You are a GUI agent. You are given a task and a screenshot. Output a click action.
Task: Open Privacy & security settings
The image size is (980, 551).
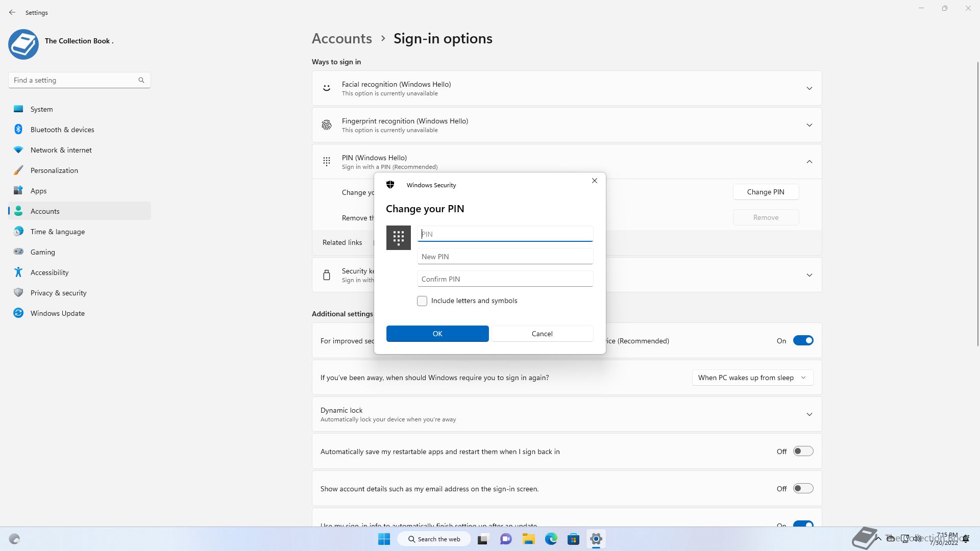point(58,293)
